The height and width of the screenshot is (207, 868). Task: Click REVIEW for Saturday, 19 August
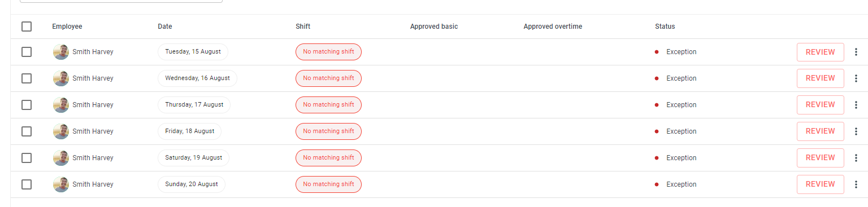pos(820,158)
